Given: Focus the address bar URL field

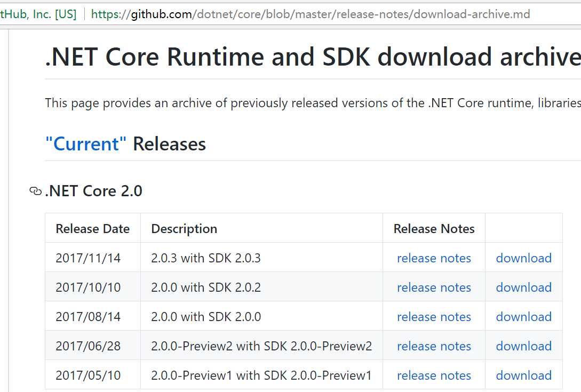Looking at the screenshot, I should [311, 14].
